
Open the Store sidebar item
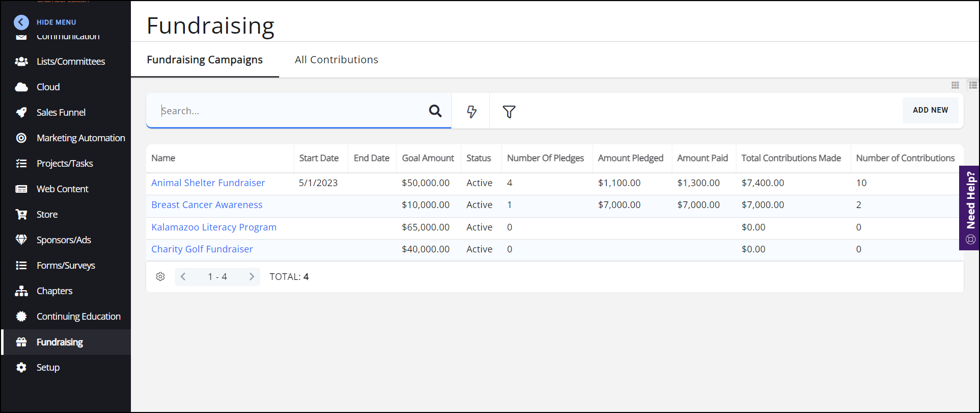click(x=47, y=214)
